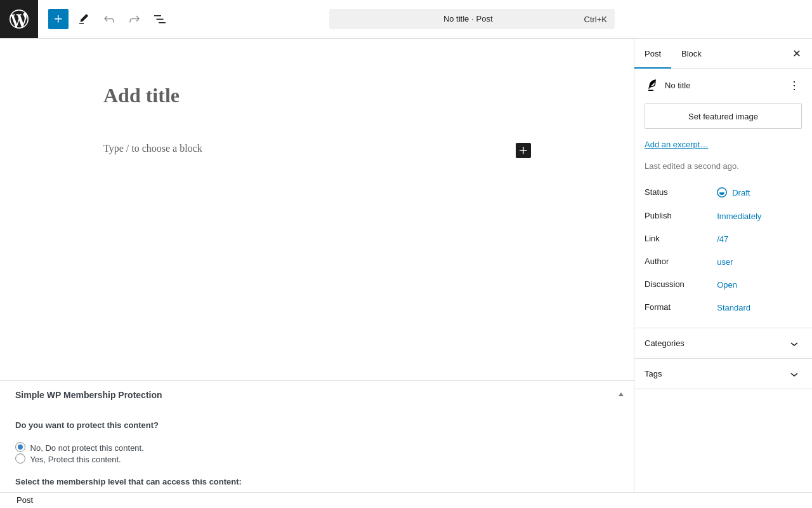The width and height of the screenshot is (812, 508).
Task: Switch to the Block tab
Action: click(691, 54)
